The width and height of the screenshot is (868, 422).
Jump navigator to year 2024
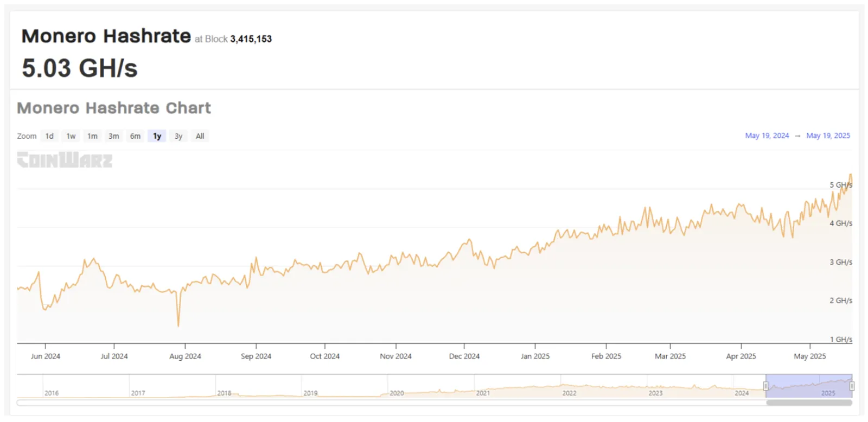742,393
